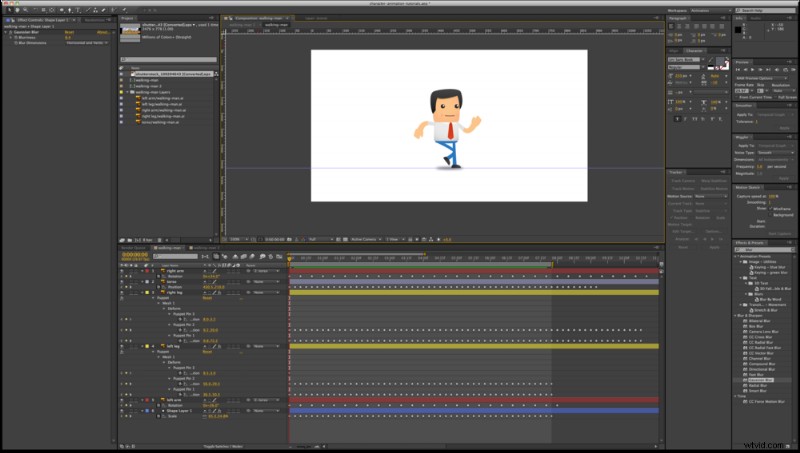Toggle visibility eye of Shape Layer 1
Screen dimensions: 800x453
[122, 411]
